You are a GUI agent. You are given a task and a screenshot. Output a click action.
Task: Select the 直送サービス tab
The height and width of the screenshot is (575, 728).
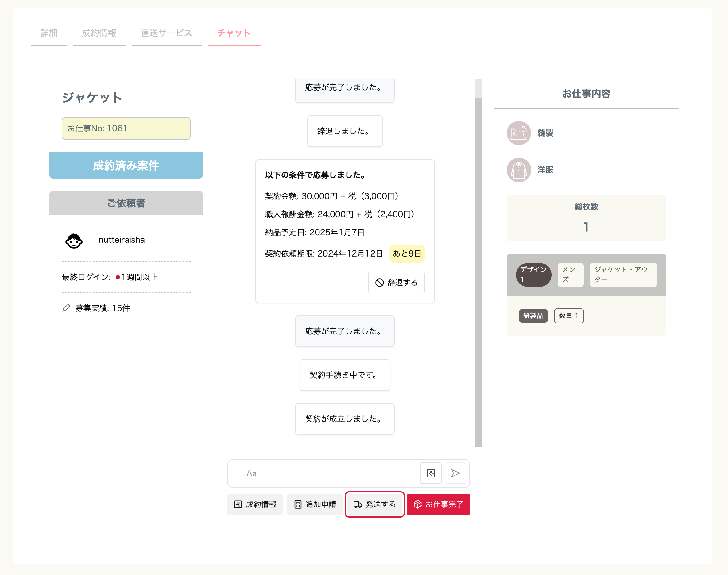tap(166, 33)
